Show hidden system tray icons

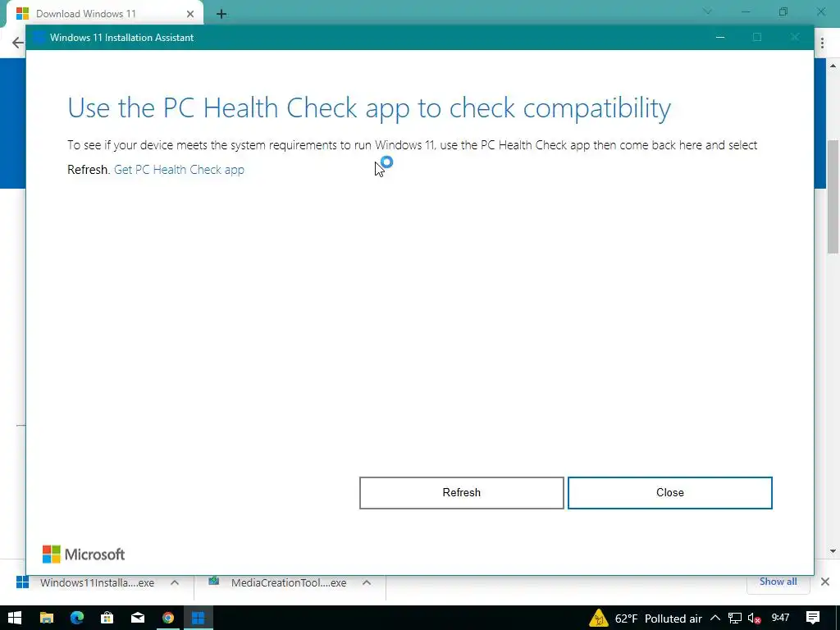pos(715,618)
